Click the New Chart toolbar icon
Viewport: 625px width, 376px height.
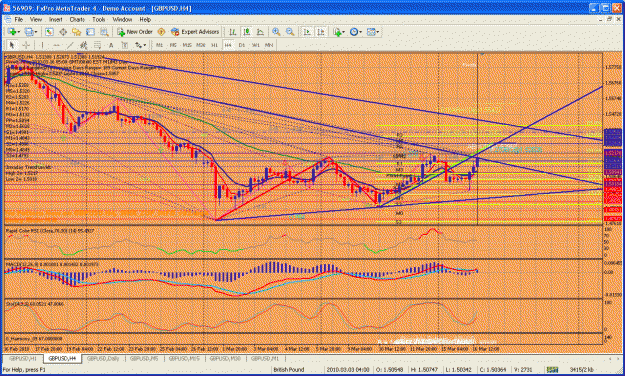pos(11,32)
